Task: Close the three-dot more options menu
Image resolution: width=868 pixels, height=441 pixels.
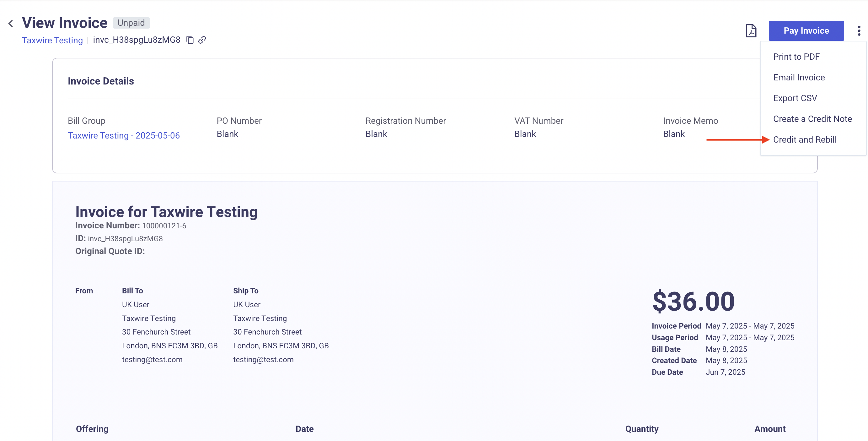Action: tap(859, 31)
